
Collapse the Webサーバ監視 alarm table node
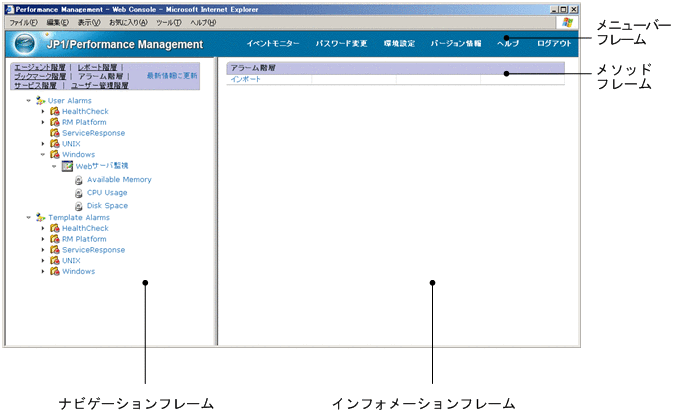point(54,166)
